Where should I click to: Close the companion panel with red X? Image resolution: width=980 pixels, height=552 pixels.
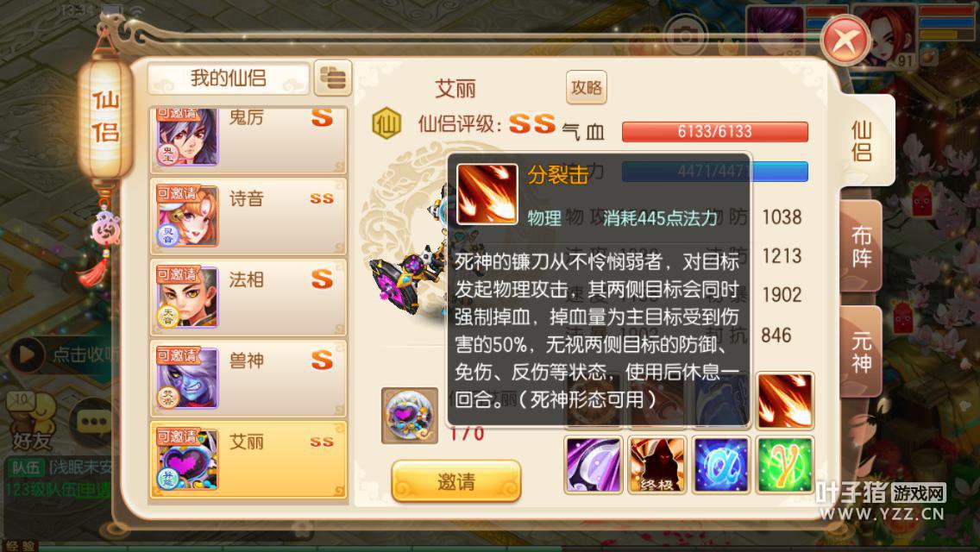[845, 41]
